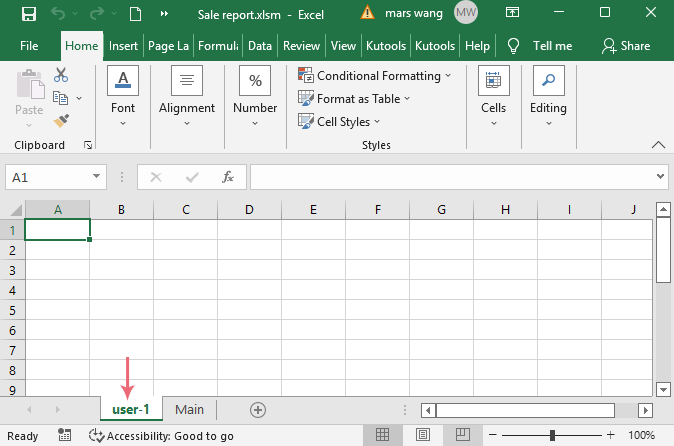
Task: Switch to the Data tab
Action: [x=260, y=46]
